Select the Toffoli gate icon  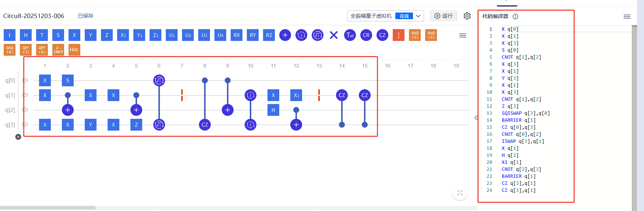(x=350, y=35)
